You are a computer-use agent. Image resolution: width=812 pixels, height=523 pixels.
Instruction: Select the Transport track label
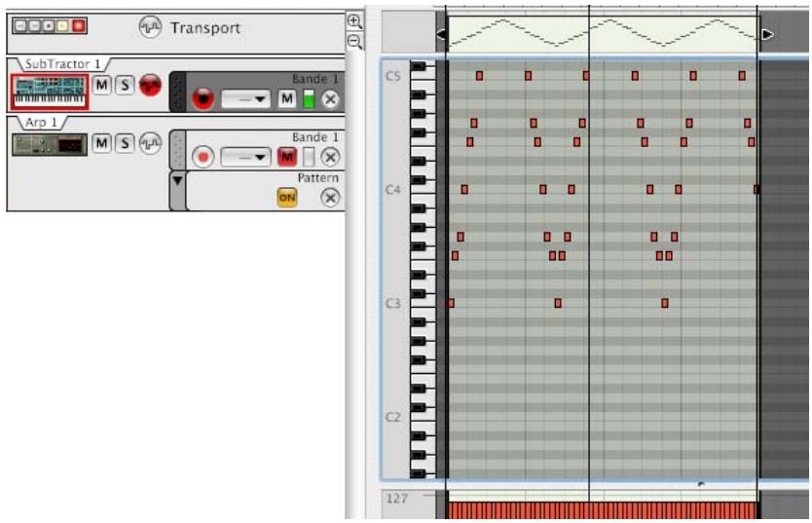click(205, 28)
